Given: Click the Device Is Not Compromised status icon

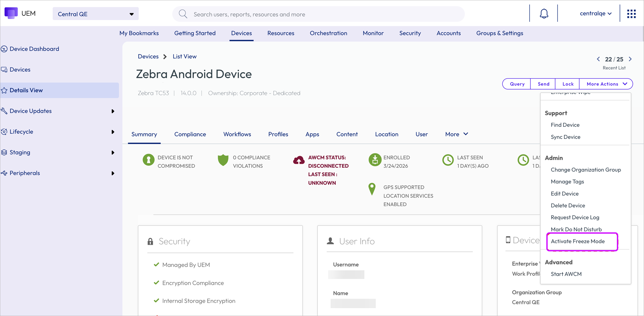Looking at the screenshot, I should coord(148,159).
